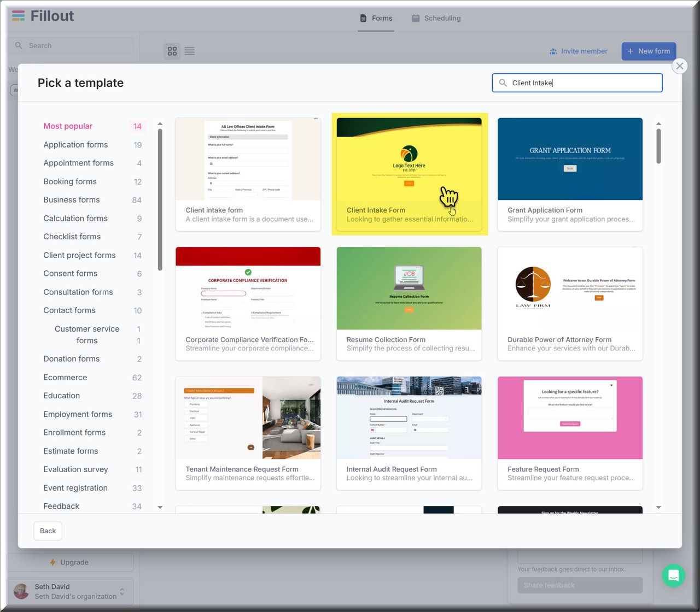This screenshot has height=612, width=700.
Task: Click the Fillout logo icon
Action: pos(18,16)
